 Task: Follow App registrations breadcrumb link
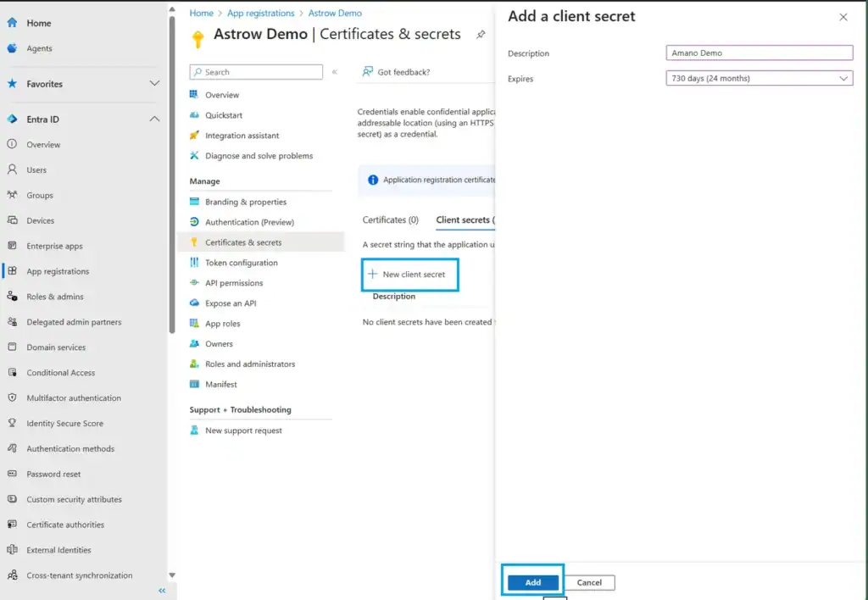(x=261, y=13)
